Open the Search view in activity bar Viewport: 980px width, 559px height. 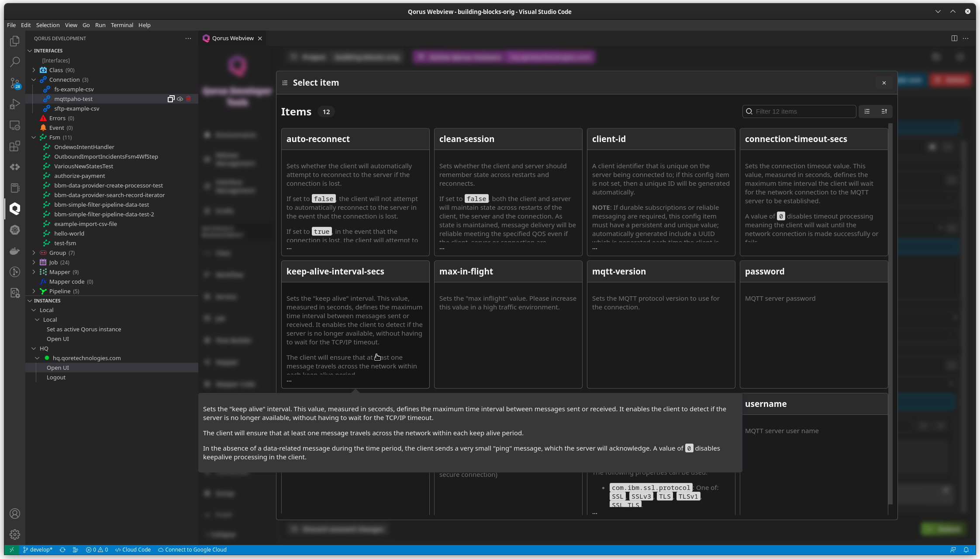(x=15, y=62)
